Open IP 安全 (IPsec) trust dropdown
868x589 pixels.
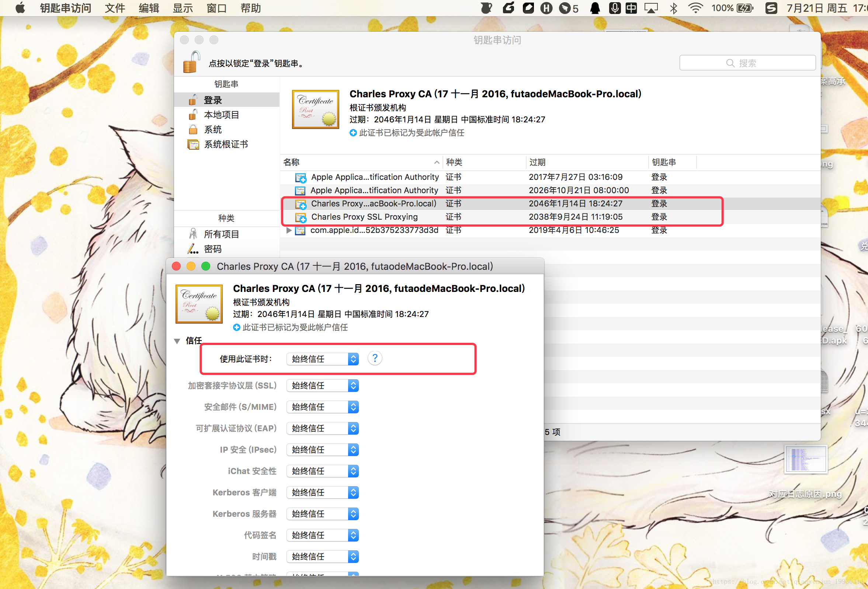pos(322,450)
